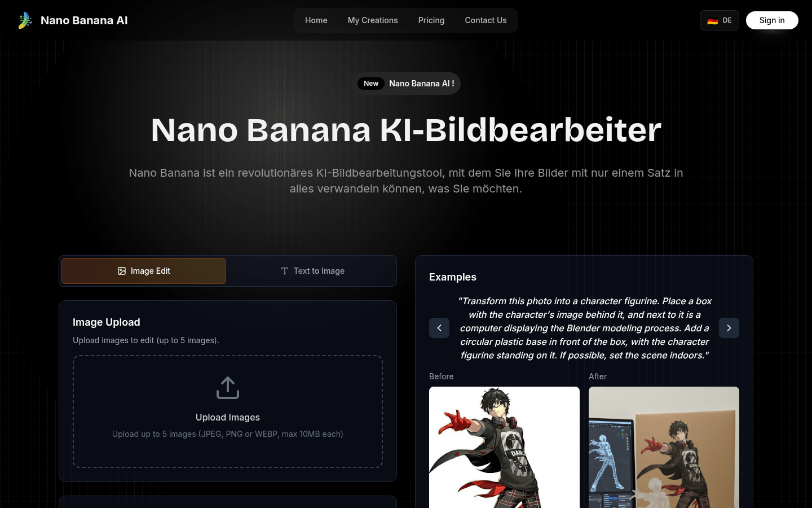This screenshot has width=812, height=508.
Task: Click the German flag icon
Action: (712, 20)
